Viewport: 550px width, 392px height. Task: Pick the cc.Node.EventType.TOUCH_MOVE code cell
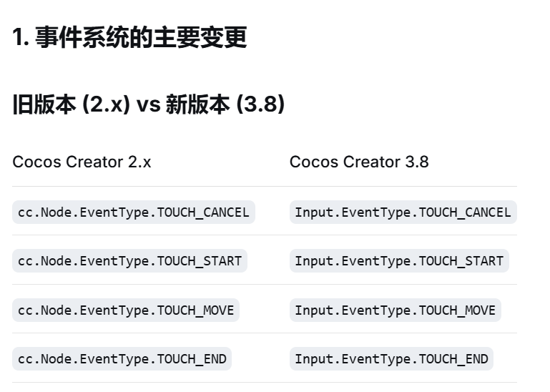(126, 310)
